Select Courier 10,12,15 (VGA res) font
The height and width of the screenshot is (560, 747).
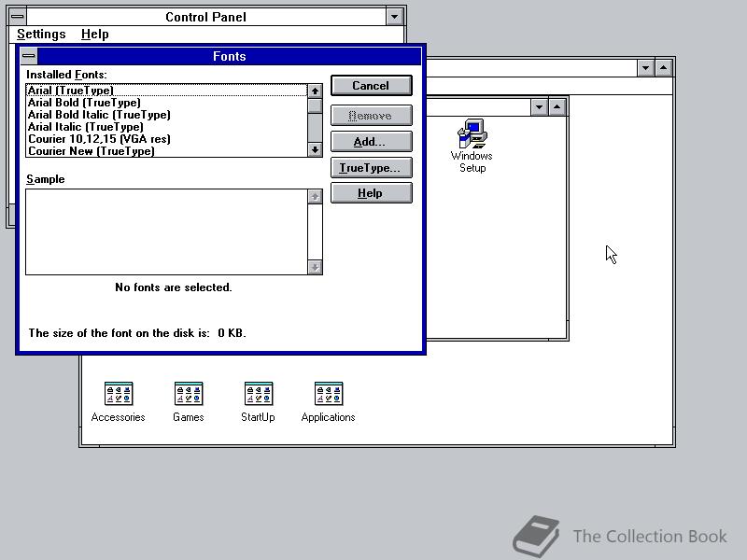[x=167, y=139]
